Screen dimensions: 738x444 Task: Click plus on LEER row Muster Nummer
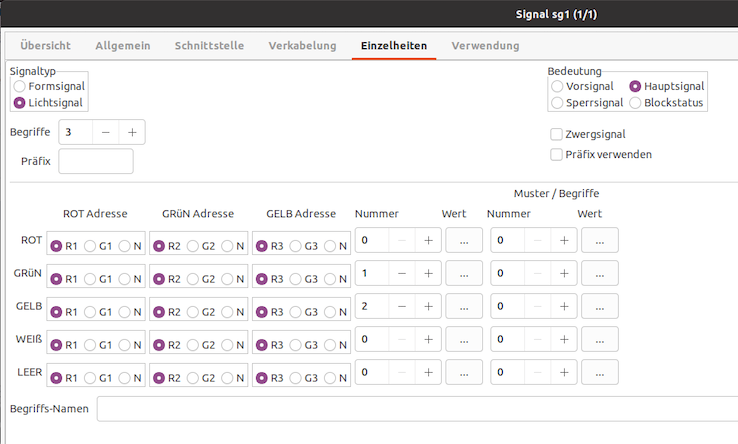click(x=564, y=372)
